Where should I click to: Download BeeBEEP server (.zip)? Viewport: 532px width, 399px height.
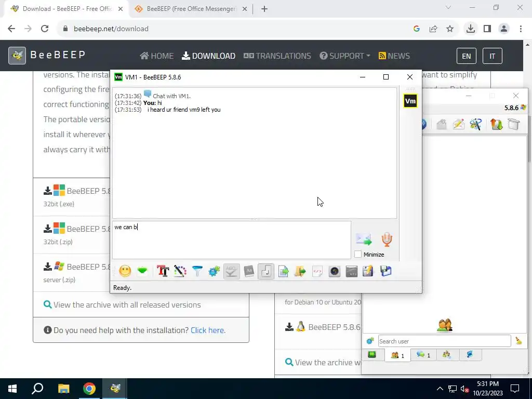pos(77,267)
